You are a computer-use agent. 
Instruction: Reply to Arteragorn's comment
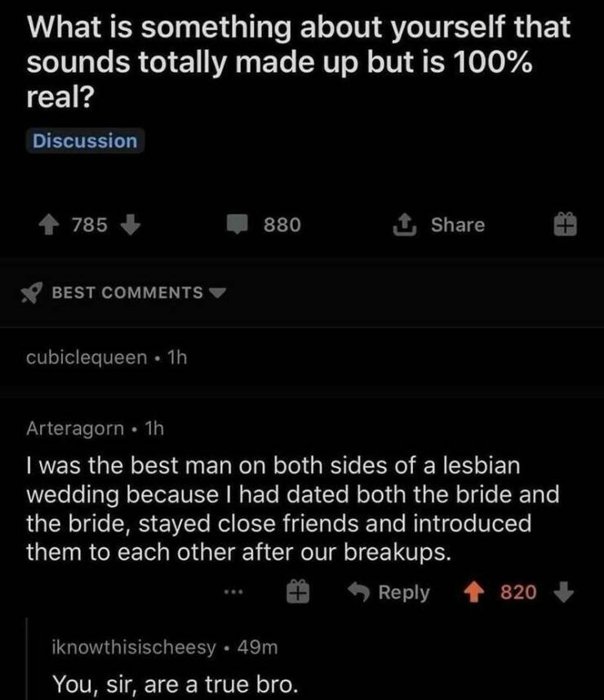[391, 591]
